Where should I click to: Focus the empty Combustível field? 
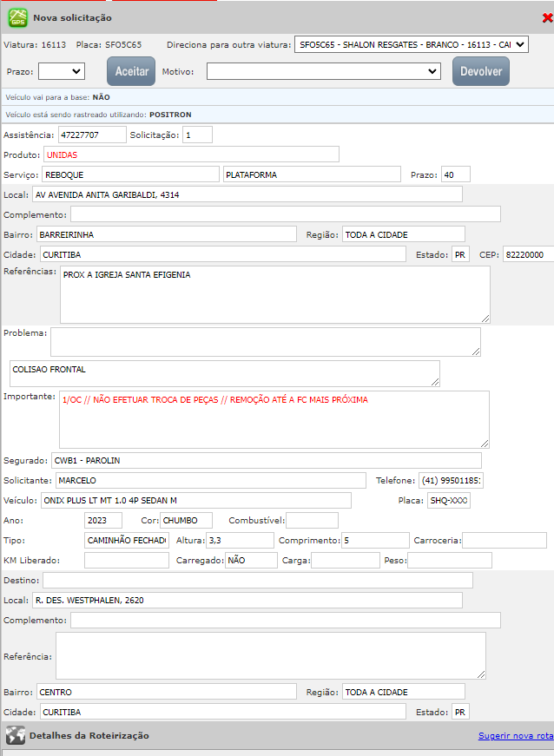point(312,520)
